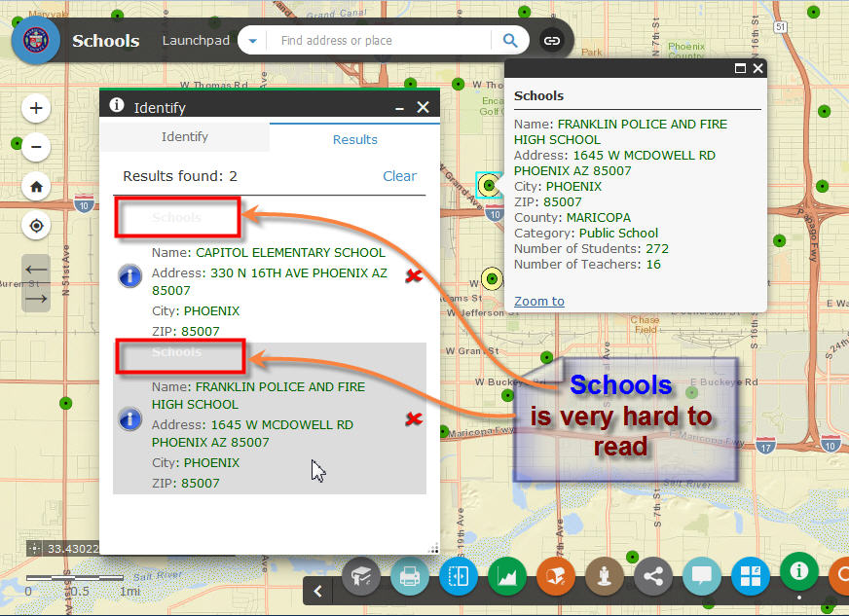Open the Swipe widget
The width and height of the screenshot is (849, 616).
click(458, 576)
